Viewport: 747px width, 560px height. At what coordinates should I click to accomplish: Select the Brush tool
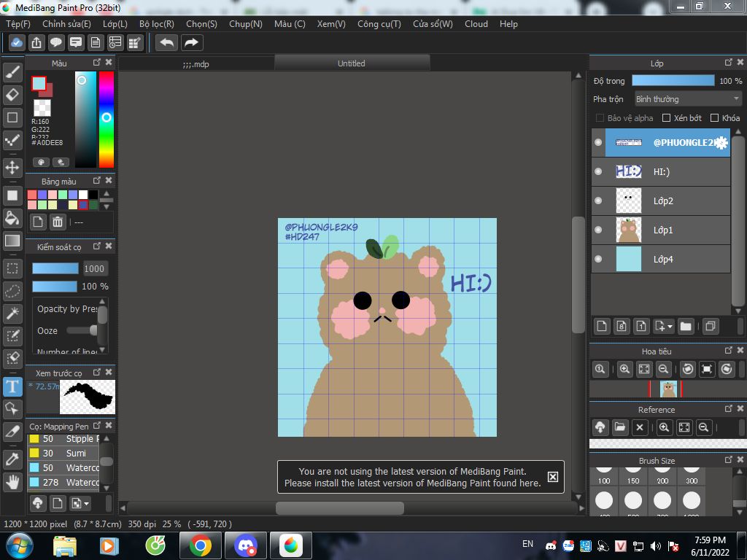(12, 71)
